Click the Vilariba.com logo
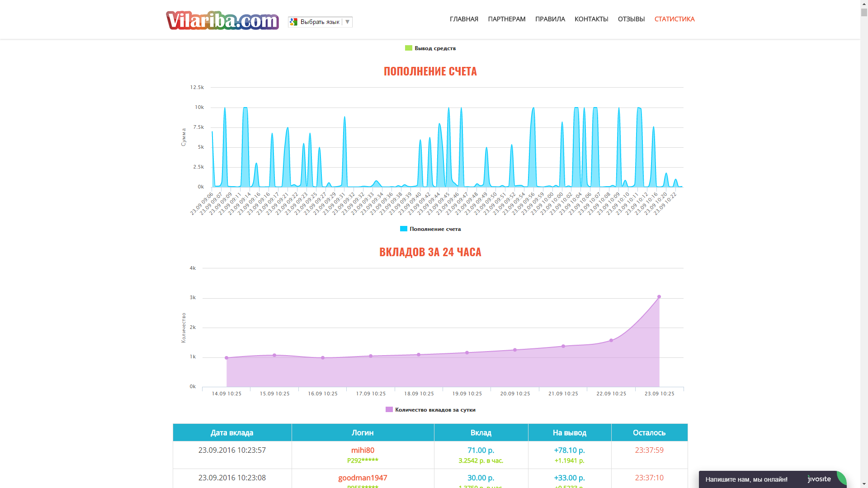868x488 pixels. click(x=222, y=20)
